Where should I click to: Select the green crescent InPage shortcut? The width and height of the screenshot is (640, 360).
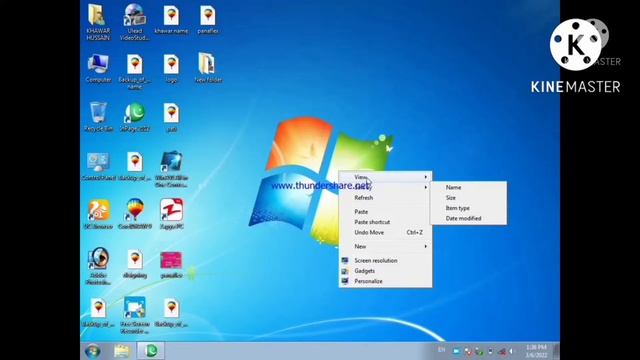(x=135, y=113)
